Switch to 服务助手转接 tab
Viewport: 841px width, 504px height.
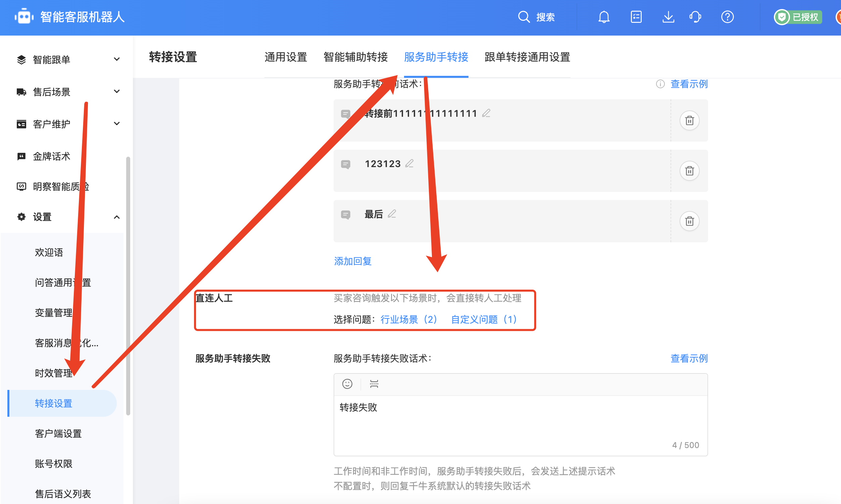point(436,57)
